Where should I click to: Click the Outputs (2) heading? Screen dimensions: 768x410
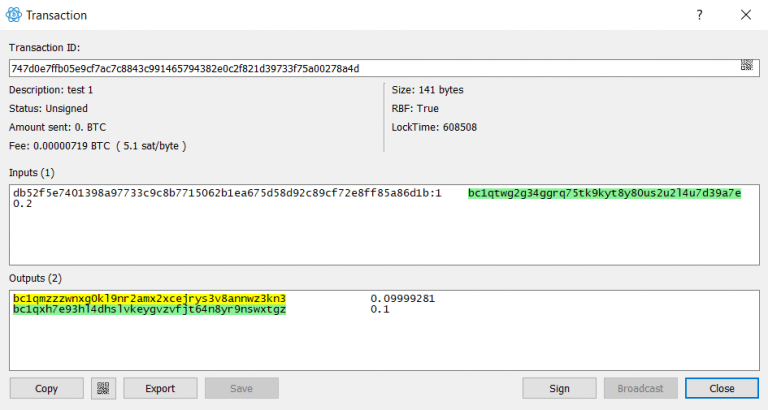pyautogui.click(x=35, y=278)
